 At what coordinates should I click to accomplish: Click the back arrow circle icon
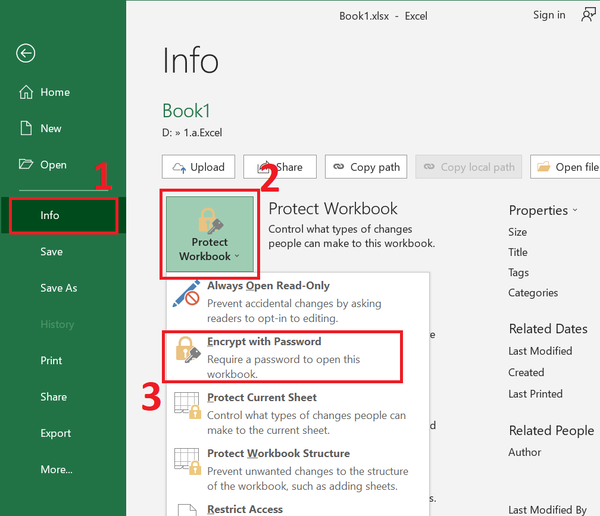point(26,53)
